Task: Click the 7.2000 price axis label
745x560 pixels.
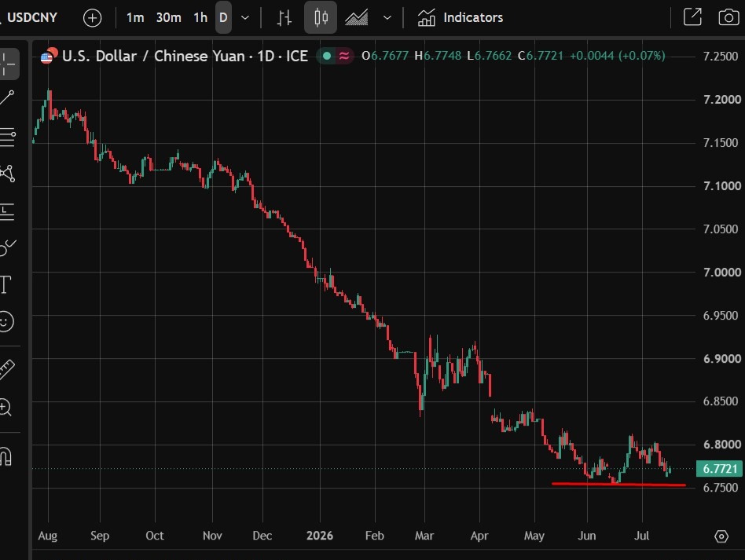Action: click(x=721, y=99)
